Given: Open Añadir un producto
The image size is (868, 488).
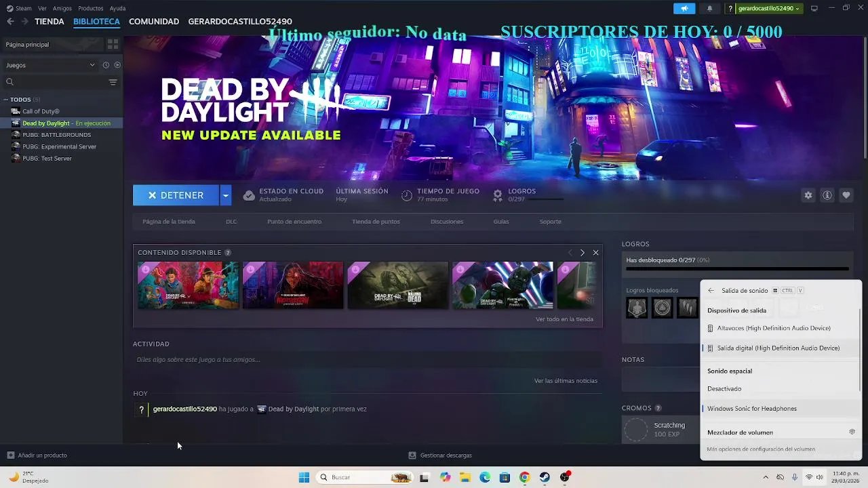Looking at the screenshot, I should (37, 455).
